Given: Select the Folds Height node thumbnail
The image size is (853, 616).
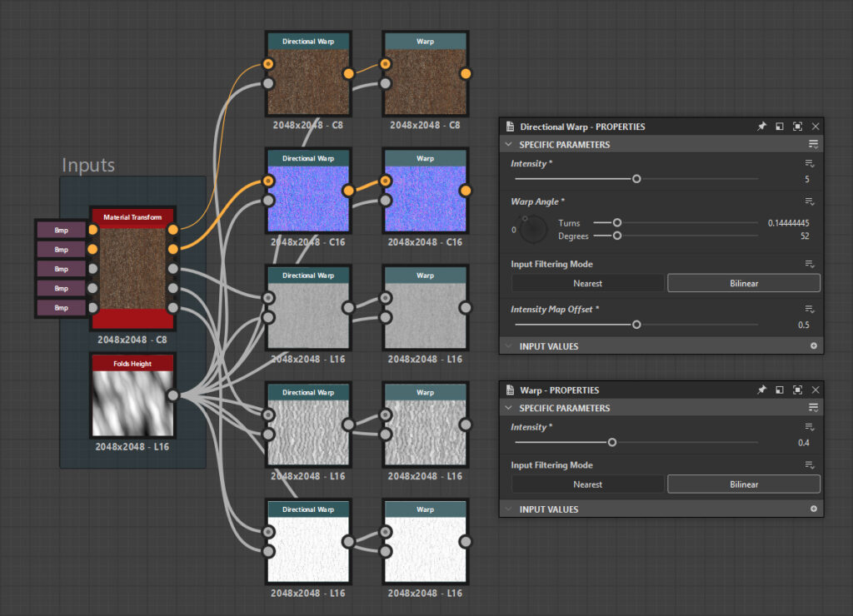Looking at the screenshot, I should click(132, 403).
